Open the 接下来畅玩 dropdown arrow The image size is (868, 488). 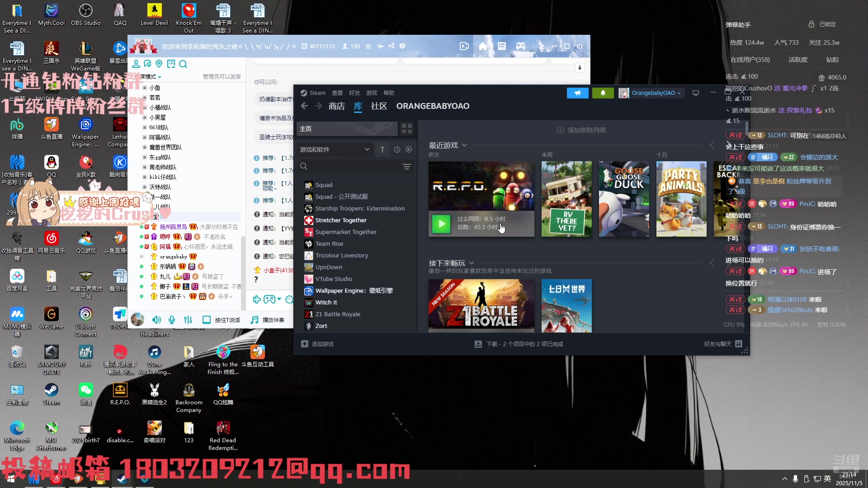click(472, 263)
